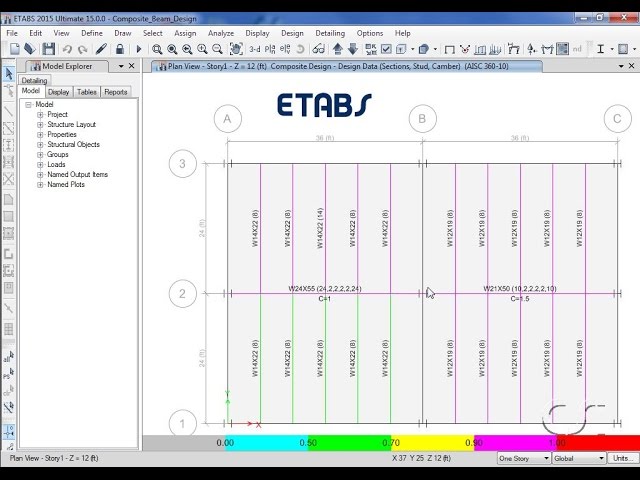Viewport: 640px width, 480px height.
Task: Expand the Named Output Items node
Action: coord(40,175)
